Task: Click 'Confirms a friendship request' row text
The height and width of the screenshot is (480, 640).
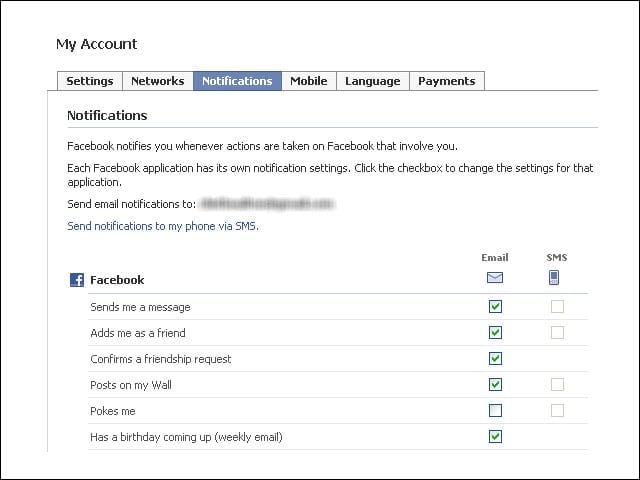Action: [x=161, y=360]
